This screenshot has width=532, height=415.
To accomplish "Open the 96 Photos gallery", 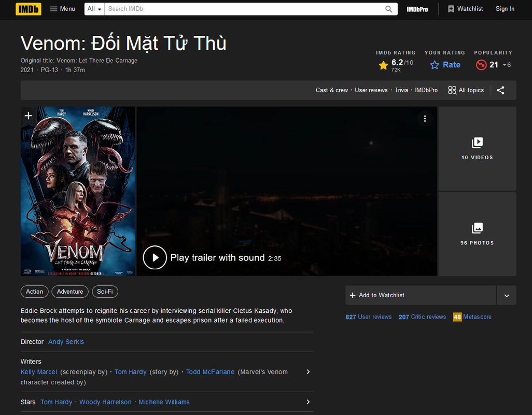I will (477, 234).
